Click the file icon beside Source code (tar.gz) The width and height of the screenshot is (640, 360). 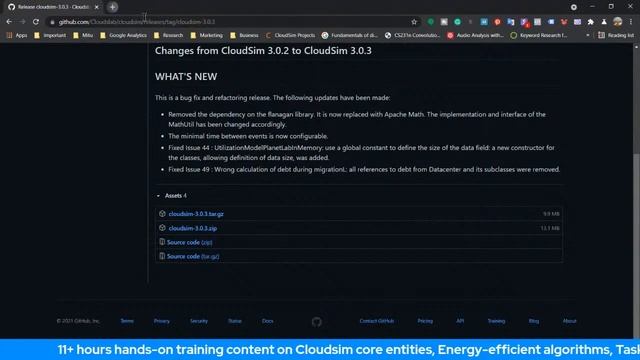coord(162,256)
